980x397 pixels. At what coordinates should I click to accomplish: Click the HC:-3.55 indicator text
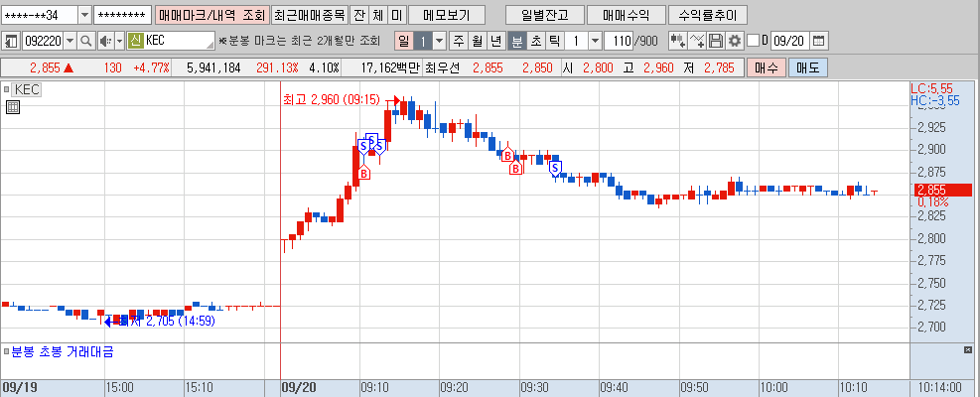pyautogui.click(x=935, y=100)
